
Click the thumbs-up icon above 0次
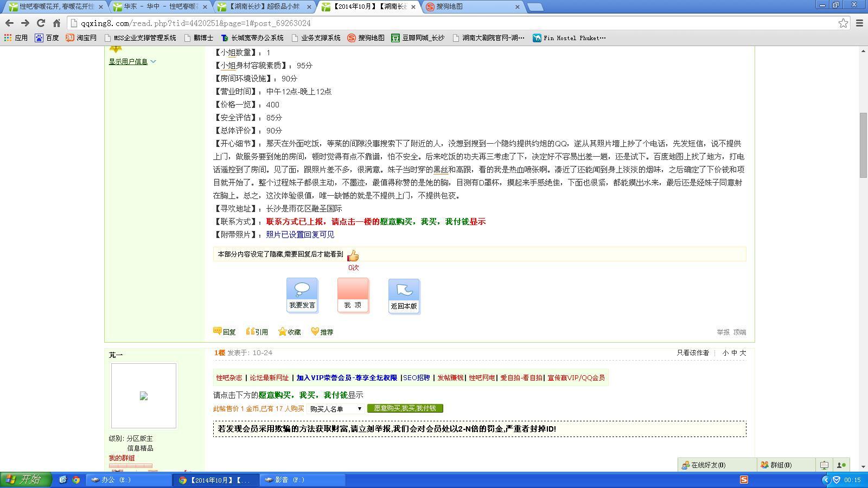pyautogui.click(x=354, y=254)
